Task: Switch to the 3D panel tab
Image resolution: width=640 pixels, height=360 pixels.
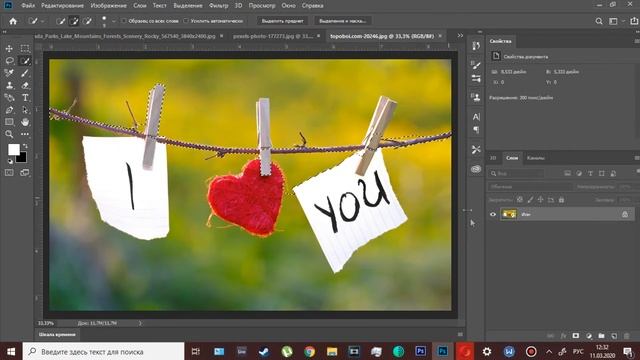Action: coord(493,158)
